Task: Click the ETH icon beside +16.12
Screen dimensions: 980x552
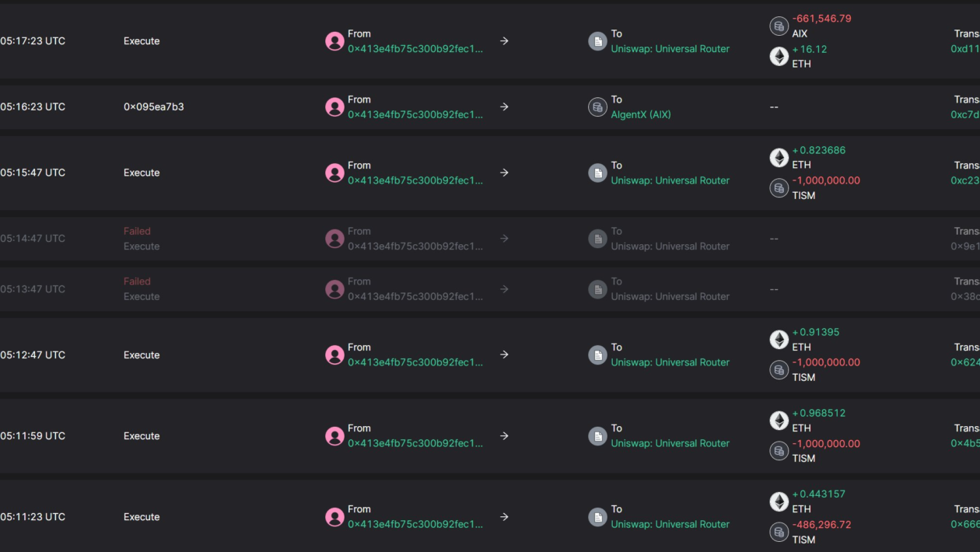Action: 779,56
